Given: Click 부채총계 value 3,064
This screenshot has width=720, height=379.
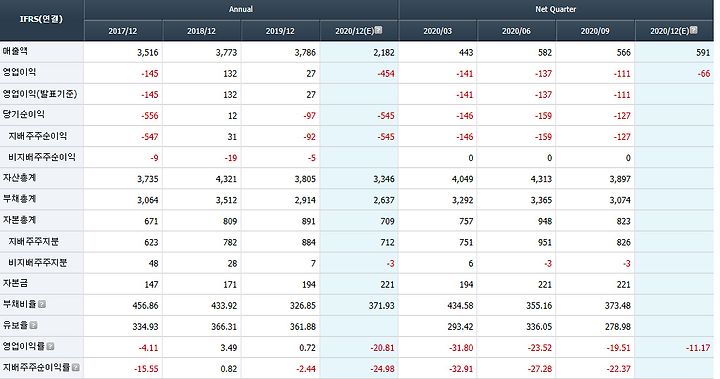Looking at the screenshot, I should point(147,200).
